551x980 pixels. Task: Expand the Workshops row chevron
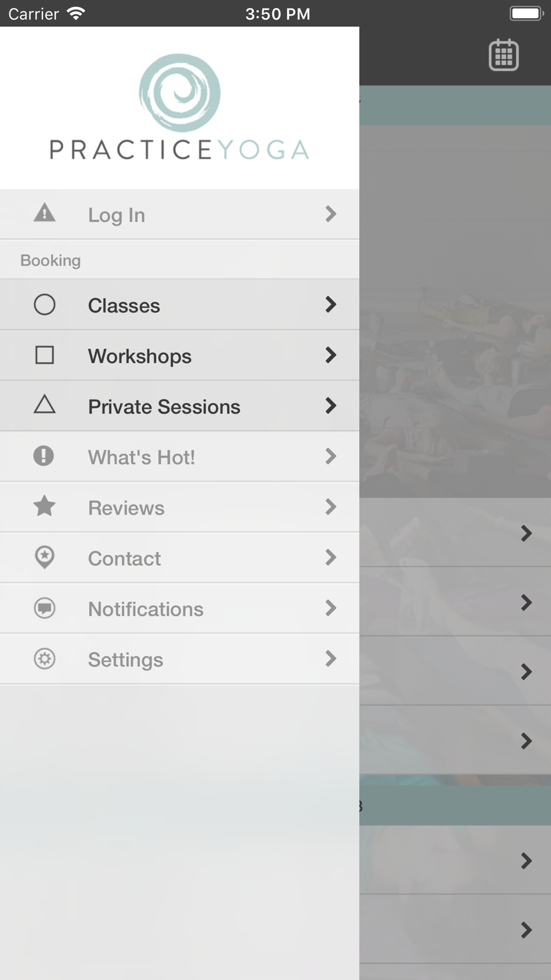click(331, 355)
